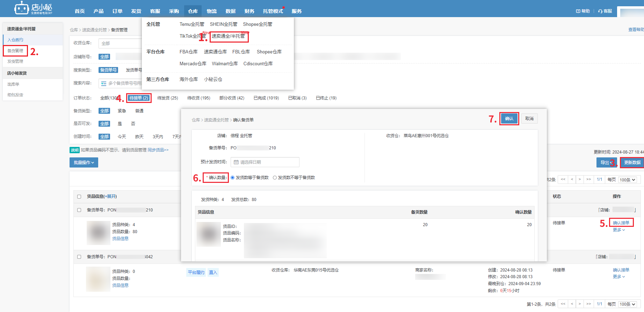The height and width of the screenshot is (312, 644).
Task: Select 发货管理 in the left sidebar
Action: click(x=15, y=61)
